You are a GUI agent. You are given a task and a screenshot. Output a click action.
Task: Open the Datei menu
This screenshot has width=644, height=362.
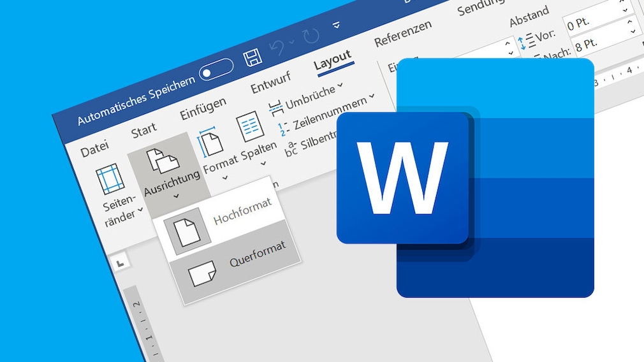pos(94,149)
